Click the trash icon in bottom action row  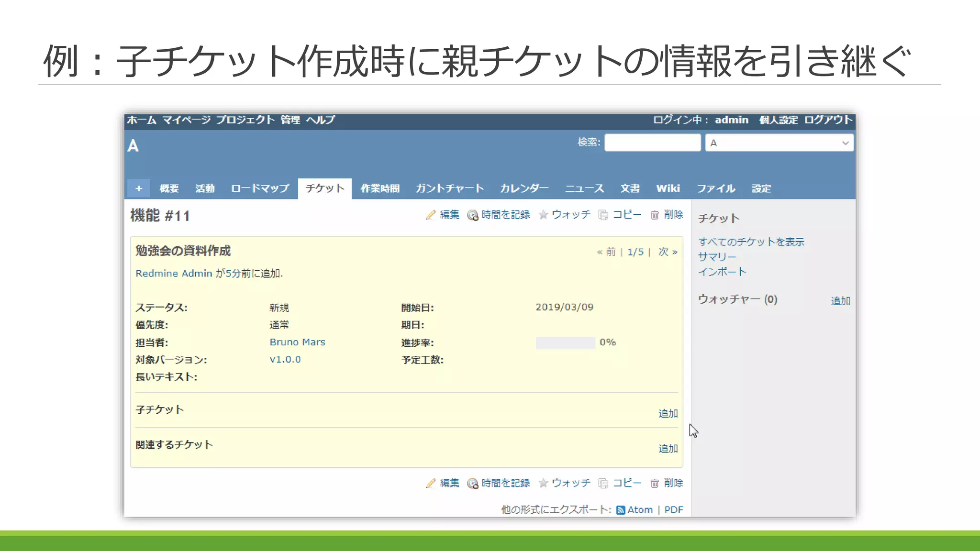click(655, 484)
